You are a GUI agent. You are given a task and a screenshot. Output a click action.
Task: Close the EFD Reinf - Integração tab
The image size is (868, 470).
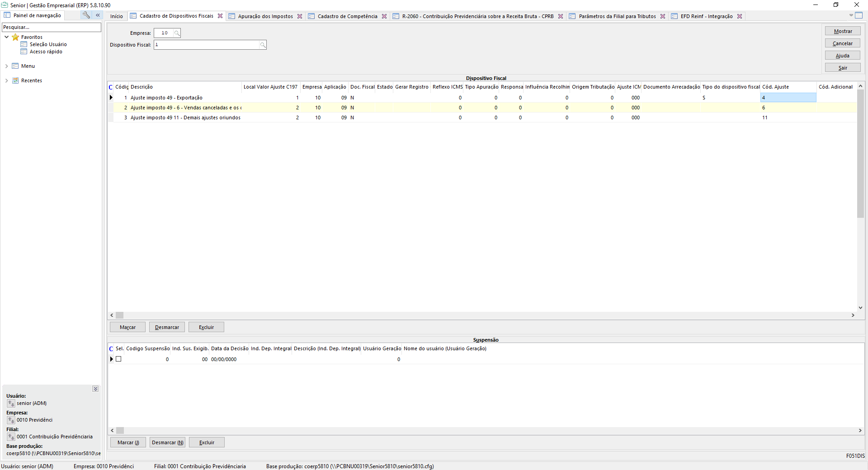tap(740, 16)
